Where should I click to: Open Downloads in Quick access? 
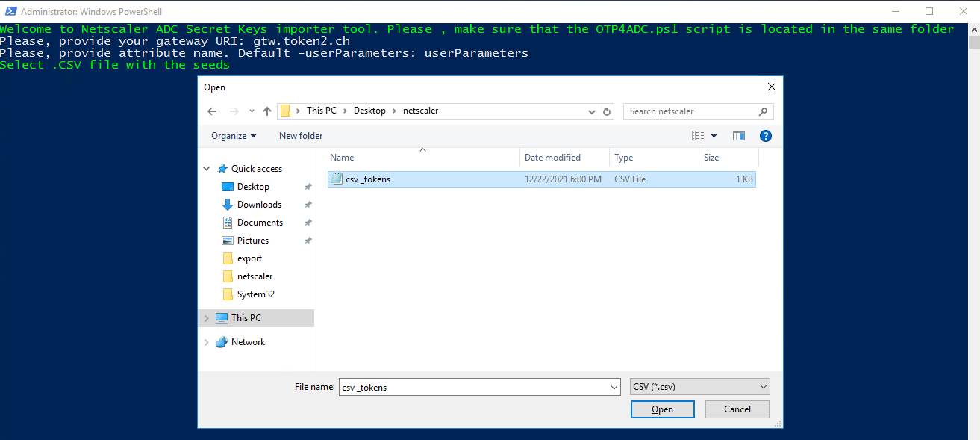259,205
